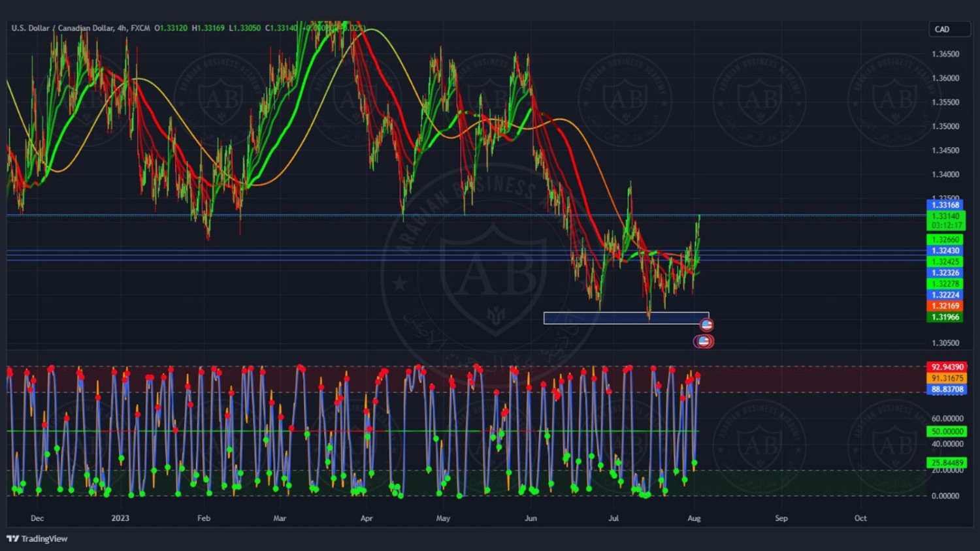Click the 1.32430 blue price label
Image resolution: width=980 pixels, height=551 pixels.
(945, 251)
